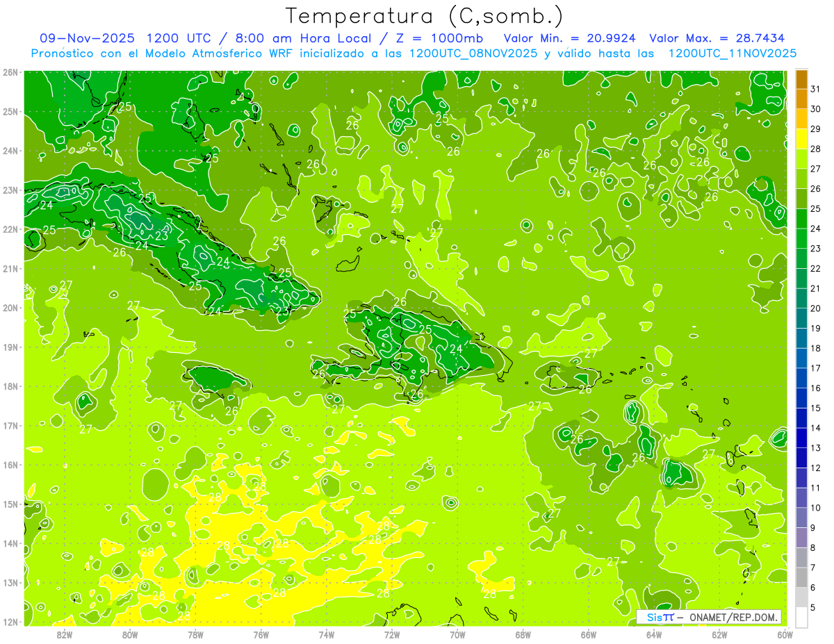This screenshot has width=834, height=644.
Task: Select the 24N latitude axis label
Action: 10,151
